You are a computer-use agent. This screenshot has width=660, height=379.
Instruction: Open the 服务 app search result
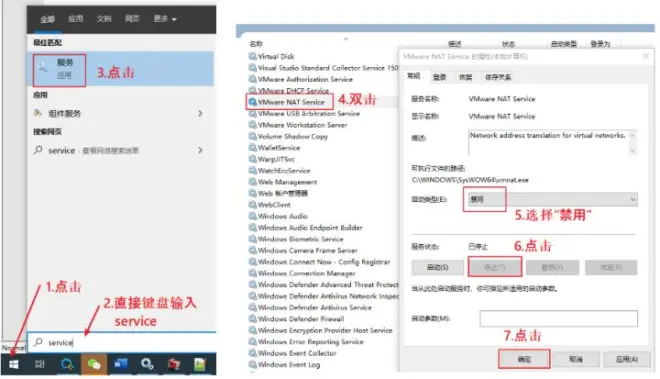tap(121, 69)
